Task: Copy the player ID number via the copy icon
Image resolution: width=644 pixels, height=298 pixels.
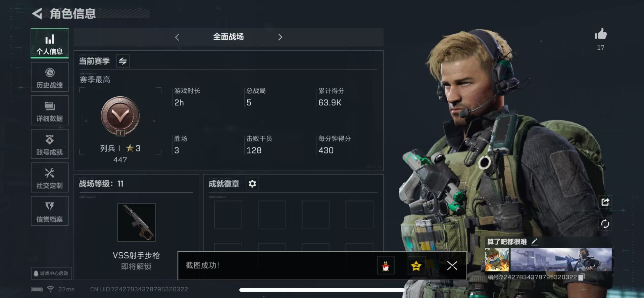Action: pos(582,277)
